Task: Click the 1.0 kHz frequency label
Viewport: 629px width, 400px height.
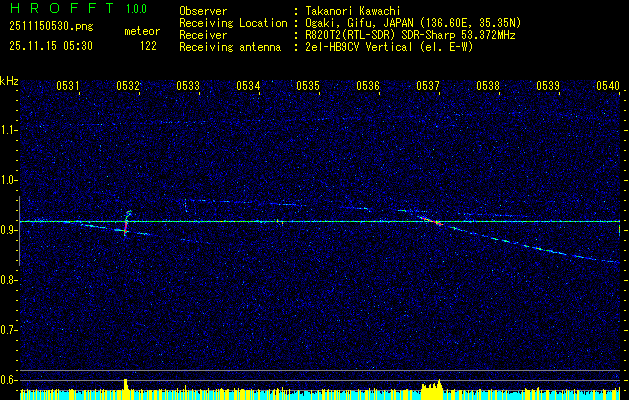Action: coord(9,180)
